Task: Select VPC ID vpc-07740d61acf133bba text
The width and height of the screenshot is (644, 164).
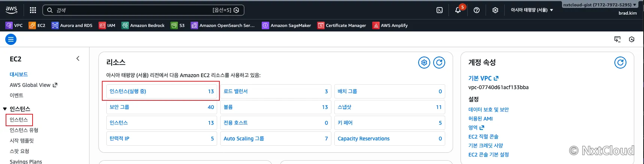Action: pos(498,87)
